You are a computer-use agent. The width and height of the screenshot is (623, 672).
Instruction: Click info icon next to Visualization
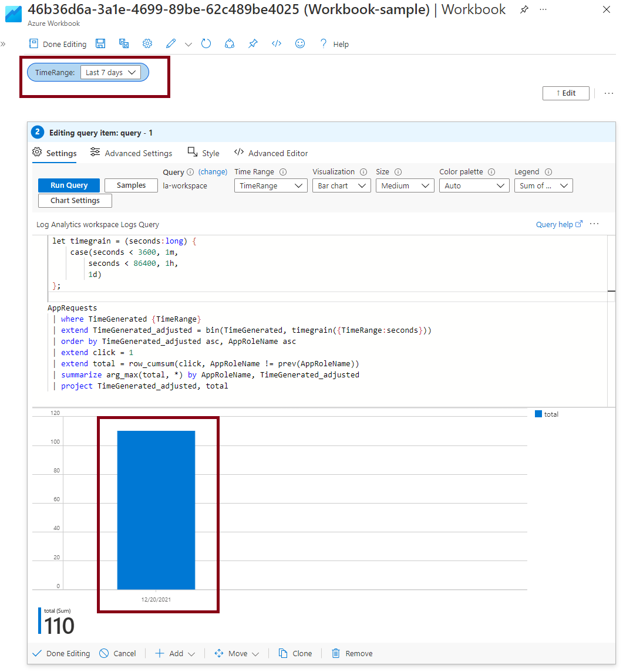tap(363, 172)
